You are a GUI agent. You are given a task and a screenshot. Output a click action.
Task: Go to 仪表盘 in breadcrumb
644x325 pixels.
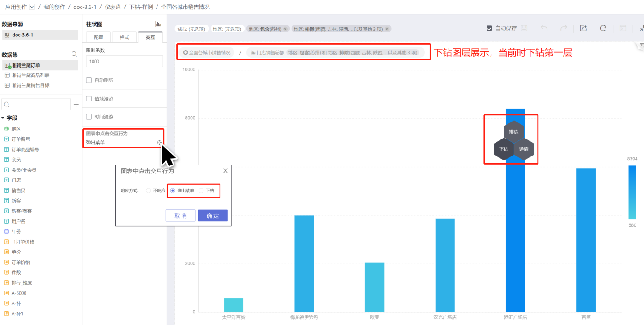point(112,7)
